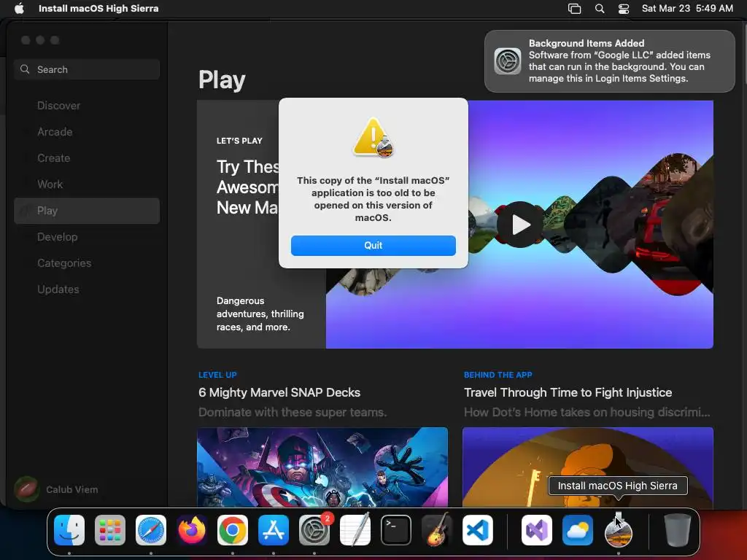Select Categories in App Store sidebar
Image resolution: width=747 pixels, height=560 pixels.
click(x=87, y=262)
